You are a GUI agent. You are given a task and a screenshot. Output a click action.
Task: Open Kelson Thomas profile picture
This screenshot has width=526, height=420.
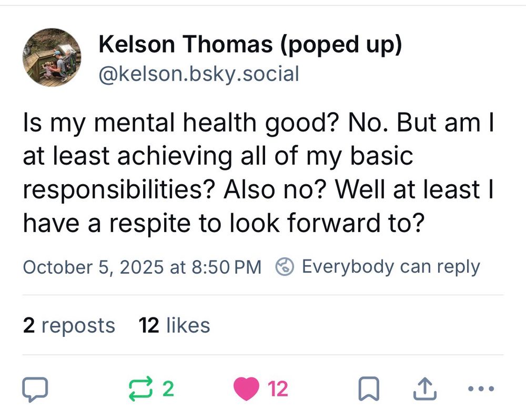click(x=52, y=57)
